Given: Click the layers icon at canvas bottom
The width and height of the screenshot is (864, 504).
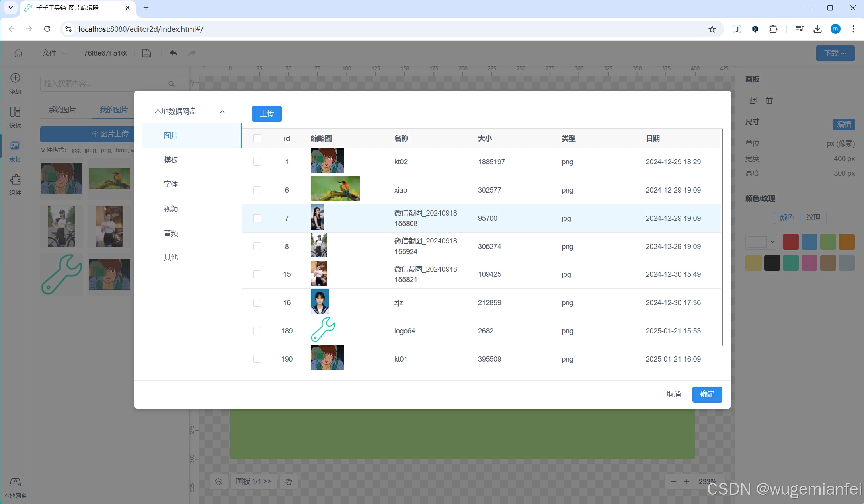Looking at the screenshot, I should (x=218, y=481).
